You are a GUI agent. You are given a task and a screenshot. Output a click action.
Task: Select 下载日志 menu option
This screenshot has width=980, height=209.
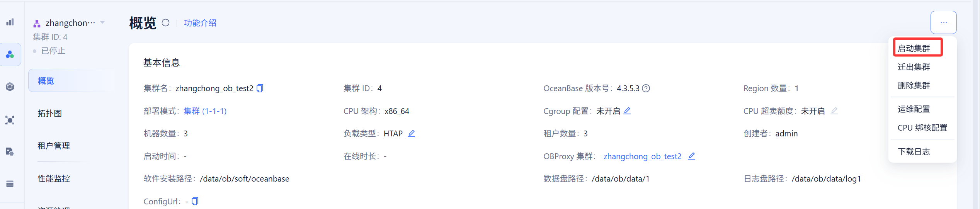click(x=914, y=151)
